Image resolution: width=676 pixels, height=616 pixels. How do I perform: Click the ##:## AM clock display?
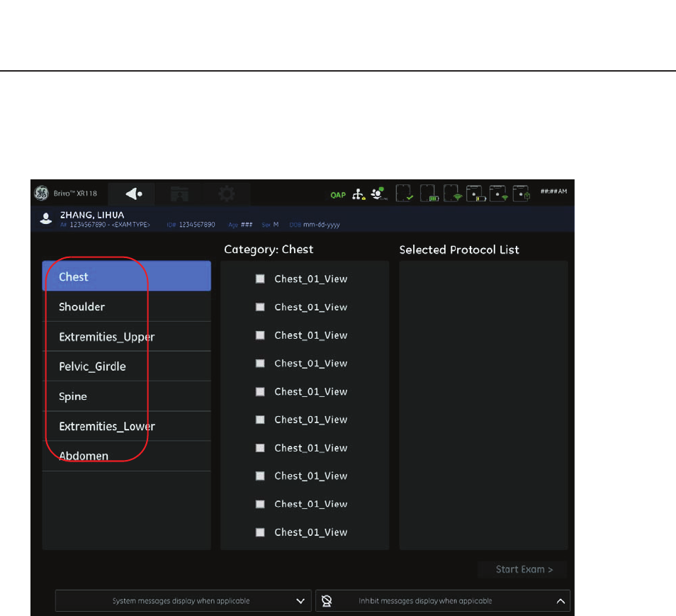click(554, 191)
